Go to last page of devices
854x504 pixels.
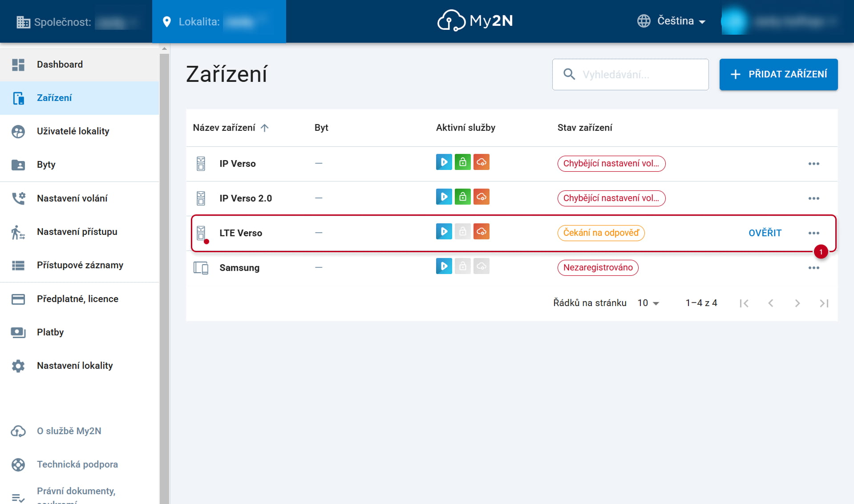pos(824,303)
